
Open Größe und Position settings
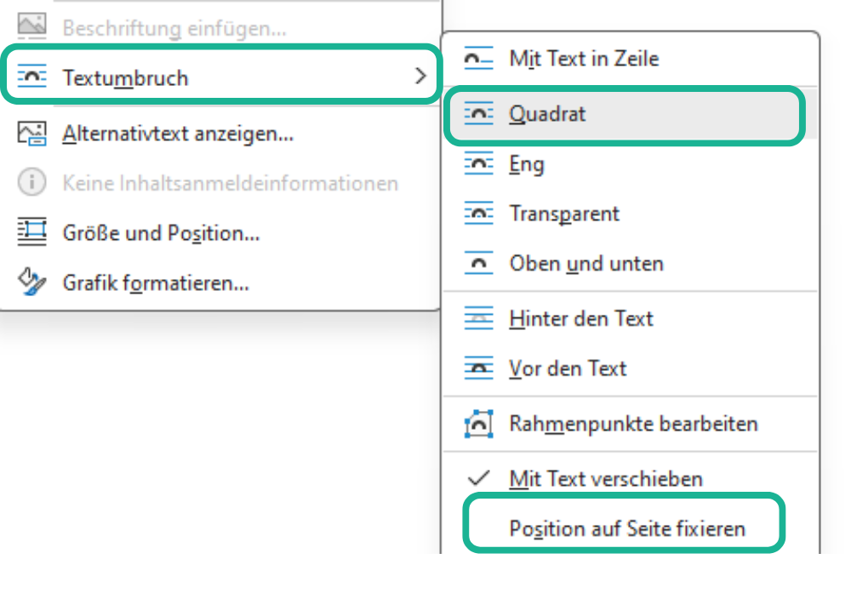(x=161, y=232)
